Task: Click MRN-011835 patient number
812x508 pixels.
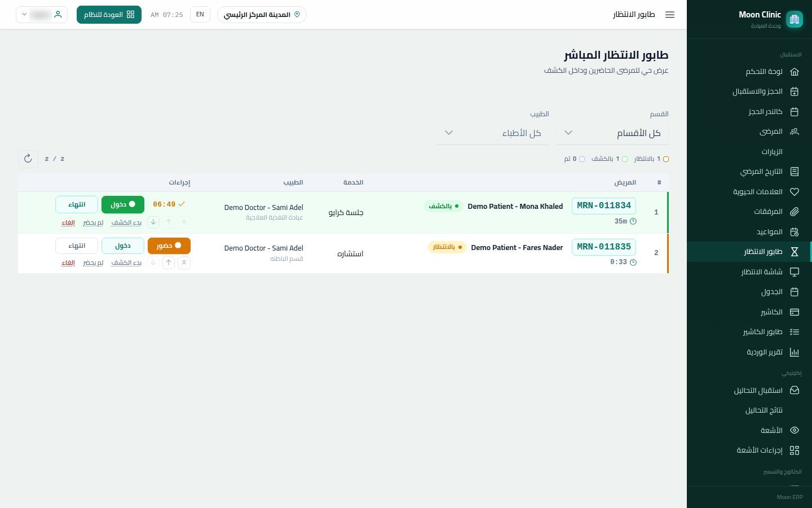Action: [604, 247]
